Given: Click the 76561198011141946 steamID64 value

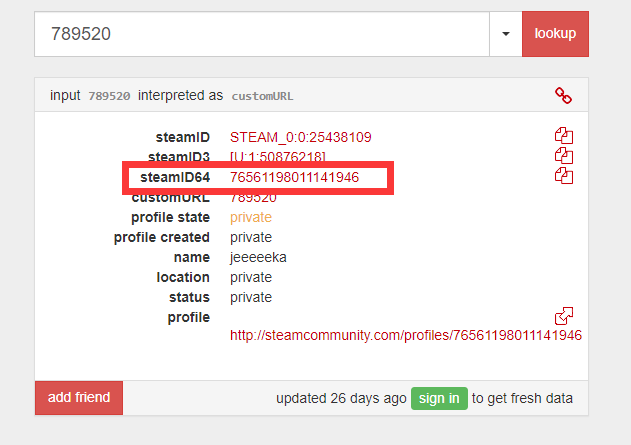Looking at the screenshot, I should pyautogui.click(x=294, y=177).
